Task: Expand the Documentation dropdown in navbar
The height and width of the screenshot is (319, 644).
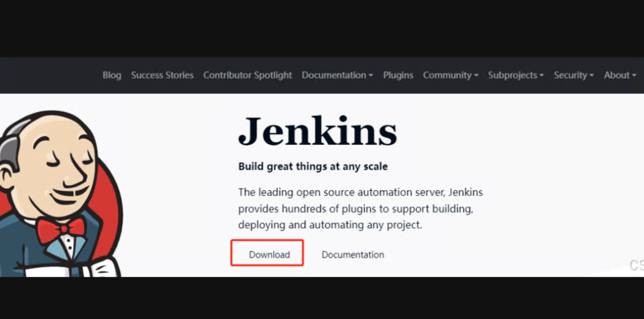Action: pyautogui.click(x=337, y=75)
